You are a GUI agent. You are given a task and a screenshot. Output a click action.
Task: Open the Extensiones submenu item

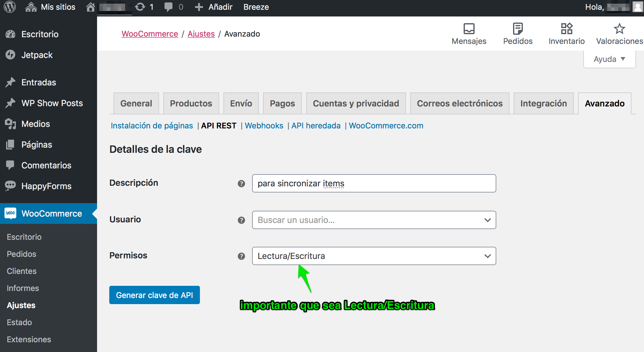[29, 339]
